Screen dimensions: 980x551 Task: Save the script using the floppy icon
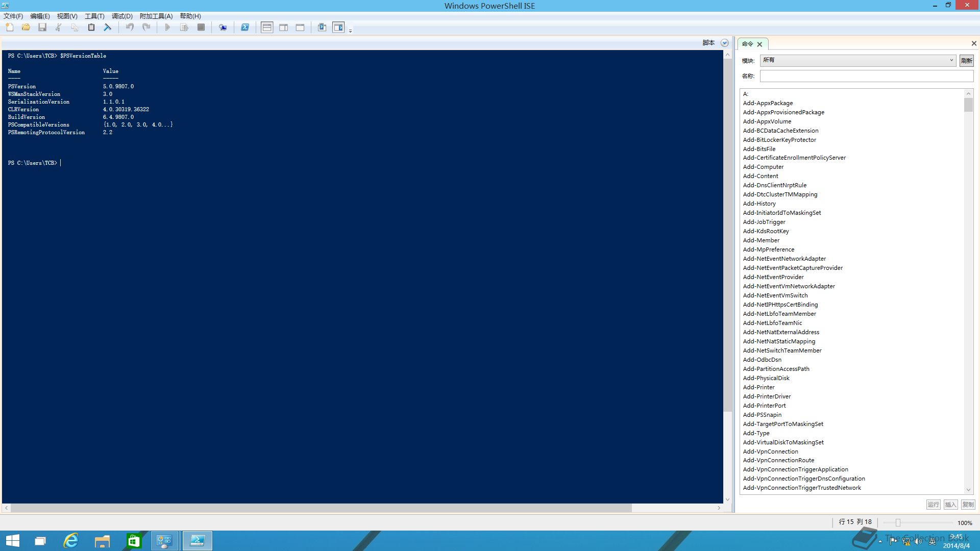click(x=42, y=28)
